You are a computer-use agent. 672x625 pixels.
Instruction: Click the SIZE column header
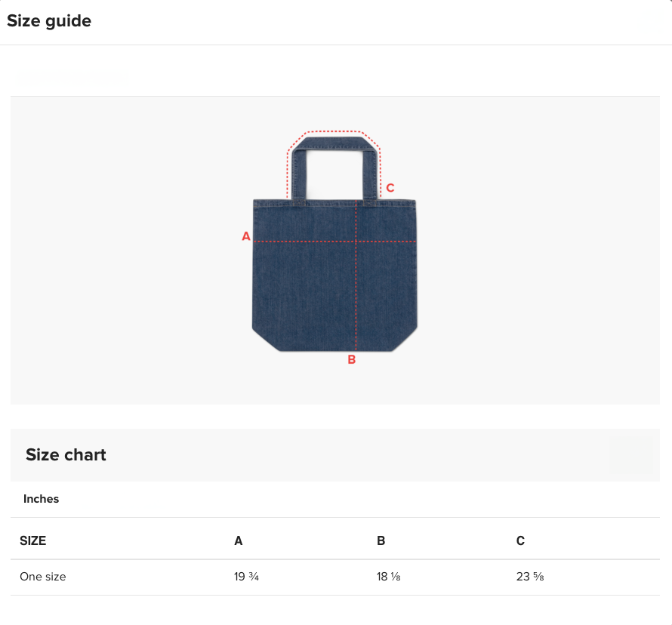click(33, 540)
